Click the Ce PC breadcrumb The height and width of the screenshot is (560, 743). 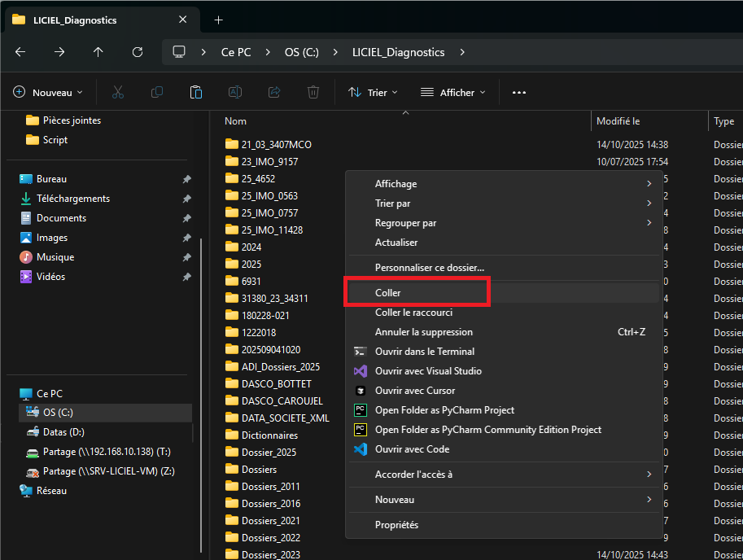pos(236,52)
